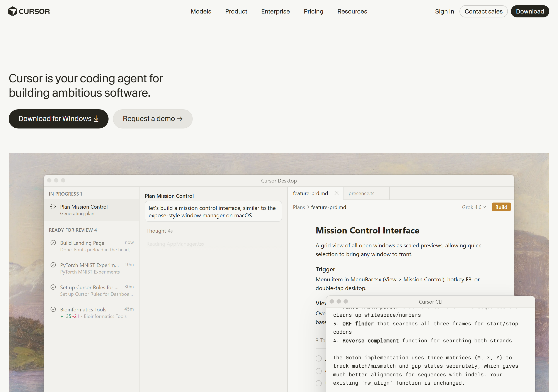Click the checkmark icon for Build Landing Page

pyautogui.click(x=53, y=243)
